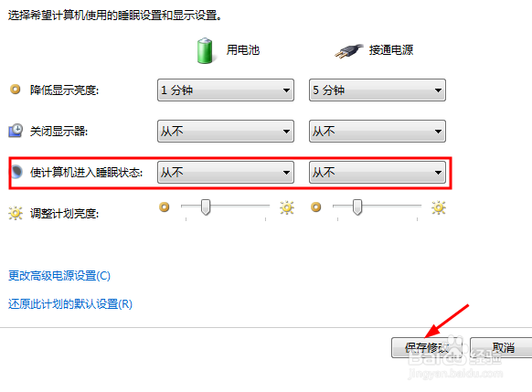Viewport: 532px width, 392px height.
Task: Click the battery brightness slider handle
Action: 206,207
